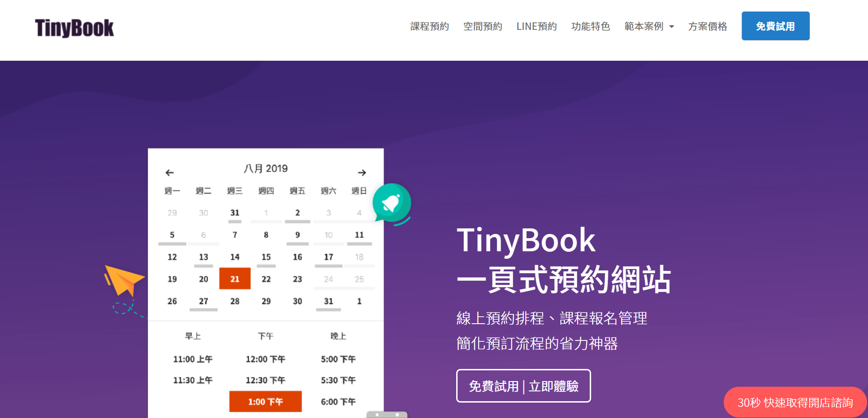Select date 23 in calendar

click(x=297, y=279)
